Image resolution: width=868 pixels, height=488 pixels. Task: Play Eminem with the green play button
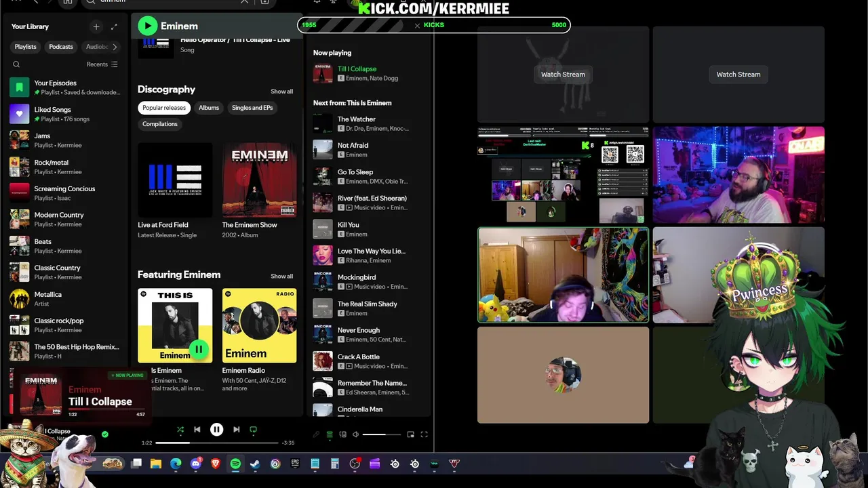click(x=147, y=26)
